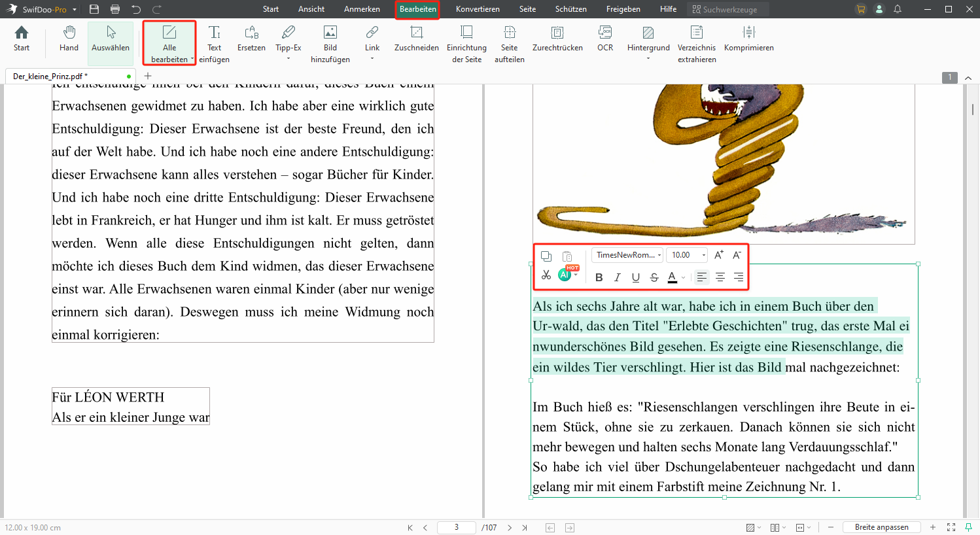Open the shopping cart icon
This screenshot has height=535, width=980.
[861, 9]
